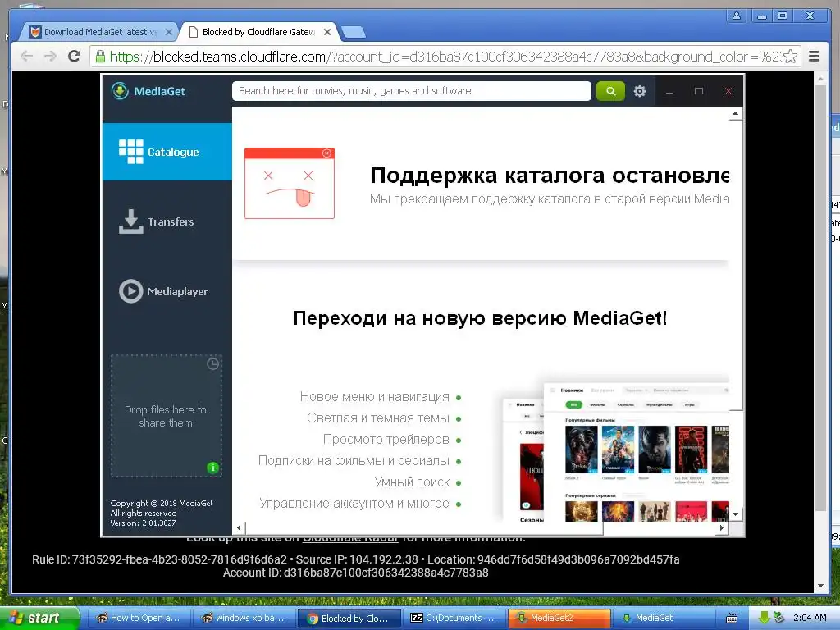Click the Мы прекращаем поддержку каталога subtitle
The height and width of the screenshot is (630, 840).
pyautogui.click(x=550, y=199)
